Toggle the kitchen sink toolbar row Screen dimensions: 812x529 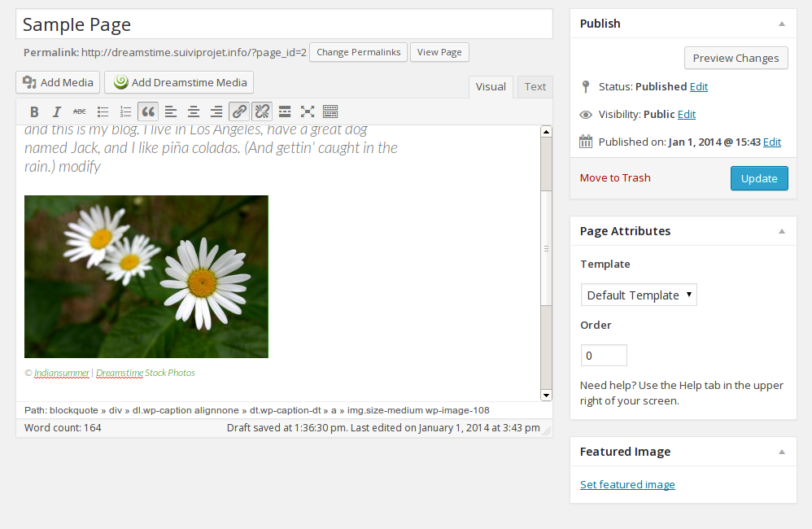[x=330, y=111]
